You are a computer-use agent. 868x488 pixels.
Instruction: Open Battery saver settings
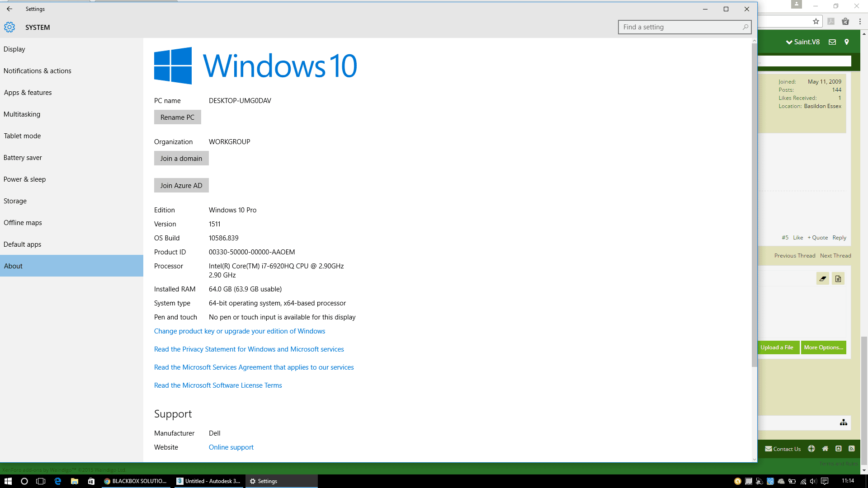71,158
